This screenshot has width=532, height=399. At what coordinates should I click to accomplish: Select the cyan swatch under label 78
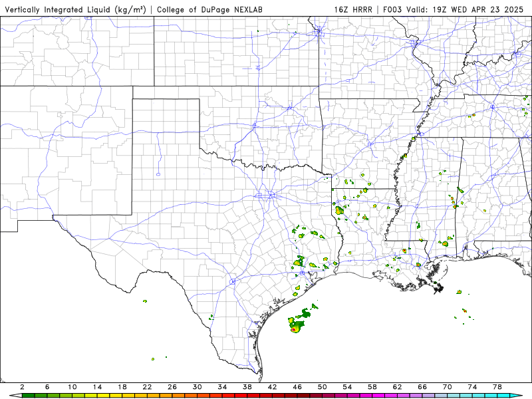tap(503, 396)
